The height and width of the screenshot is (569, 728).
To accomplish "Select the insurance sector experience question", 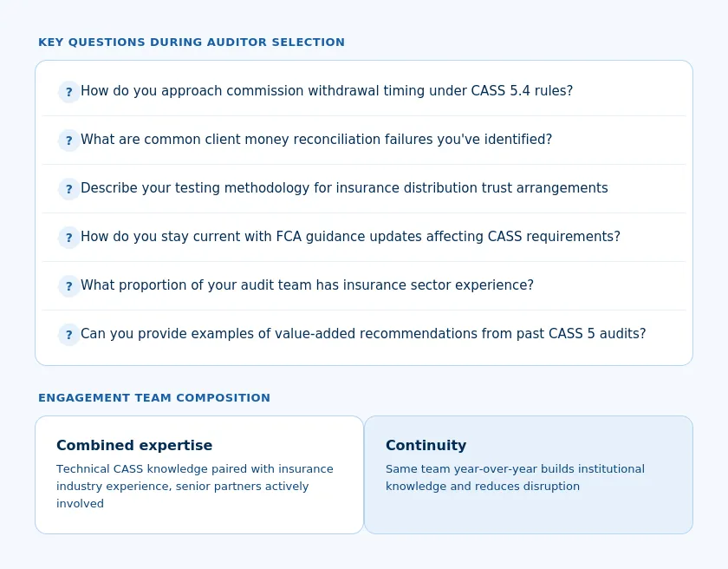I will pyautogui.click(x=307, y=284).
